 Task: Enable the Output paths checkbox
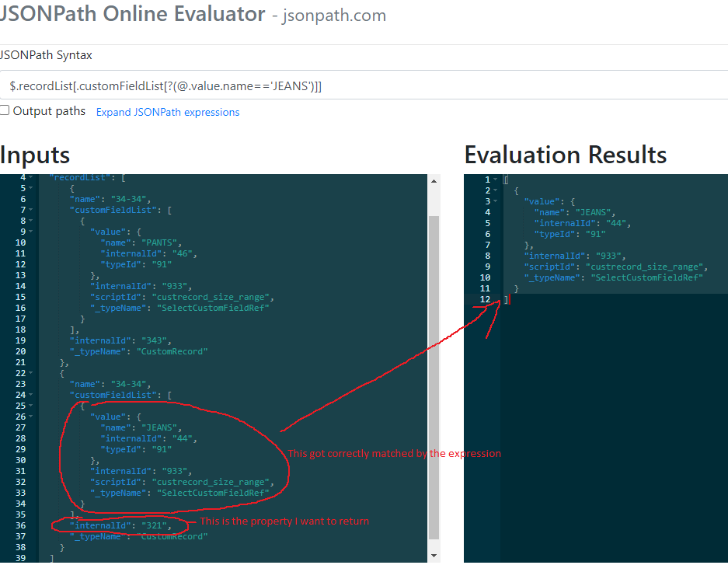(5, 110)
